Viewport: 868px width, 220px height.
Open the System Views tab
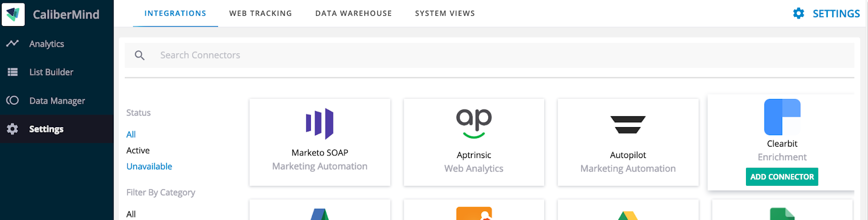pyautogui.click(x=445, y=14)
